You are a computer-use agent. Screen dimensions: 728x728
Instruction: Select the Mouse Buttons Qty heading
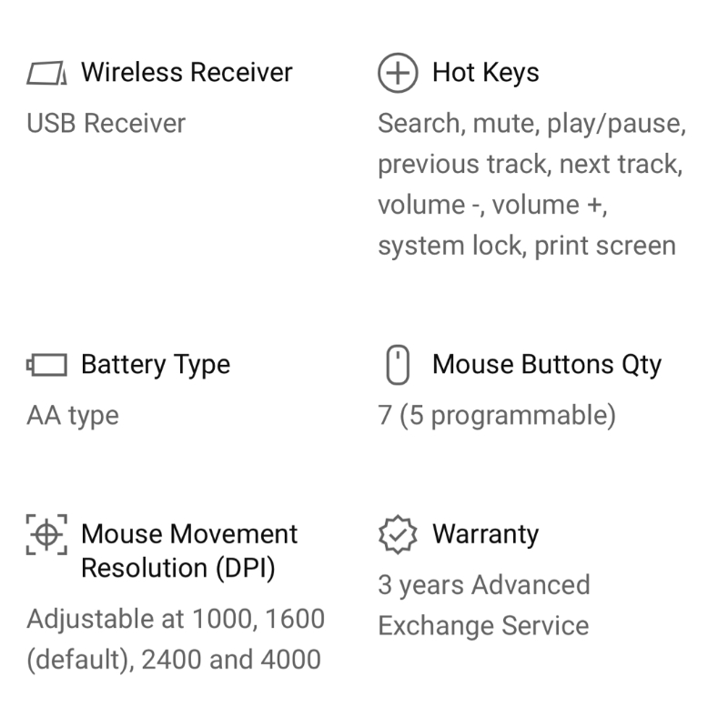(x=547, y=365)
